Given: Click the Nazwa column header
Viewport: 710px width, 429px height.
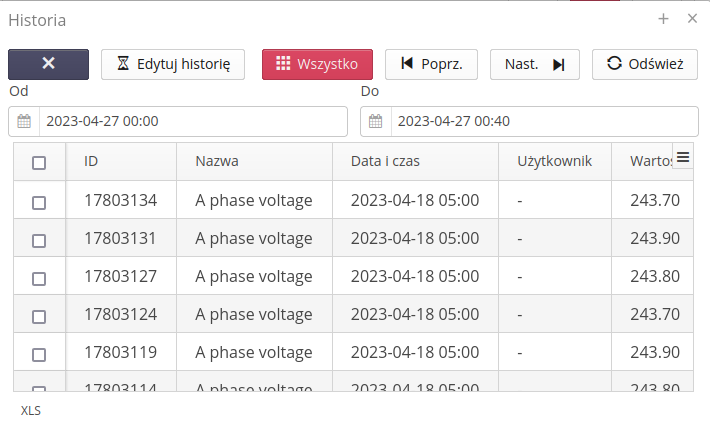Looking at the screenshot, I should [x=217, y=162].
